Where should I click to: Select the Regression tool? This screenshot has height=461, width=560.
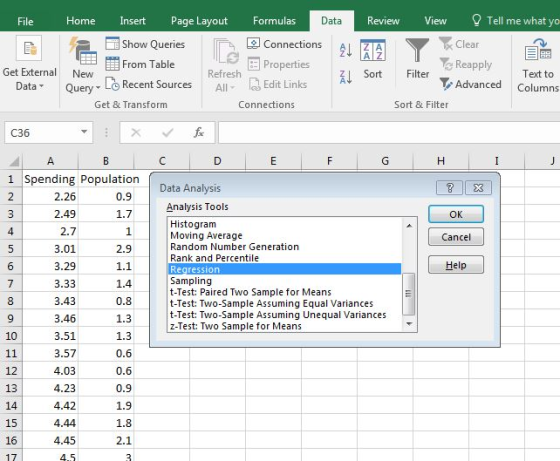[285, 269]
